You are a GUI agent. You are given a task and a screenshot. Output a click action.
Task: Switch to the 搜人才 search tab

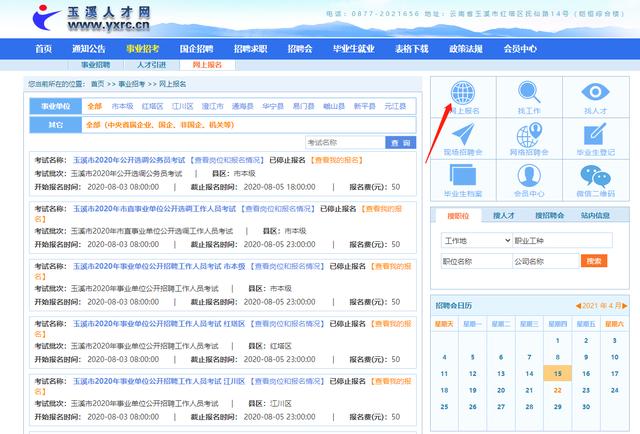click(504, 216)
